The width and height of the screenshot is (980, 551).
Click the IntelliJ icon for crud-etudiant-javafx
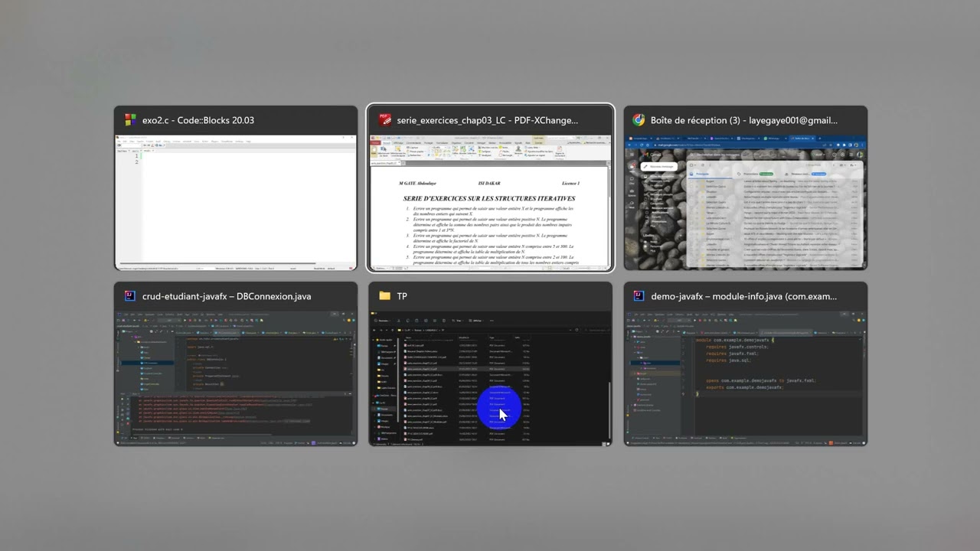[x=130, y=296]
